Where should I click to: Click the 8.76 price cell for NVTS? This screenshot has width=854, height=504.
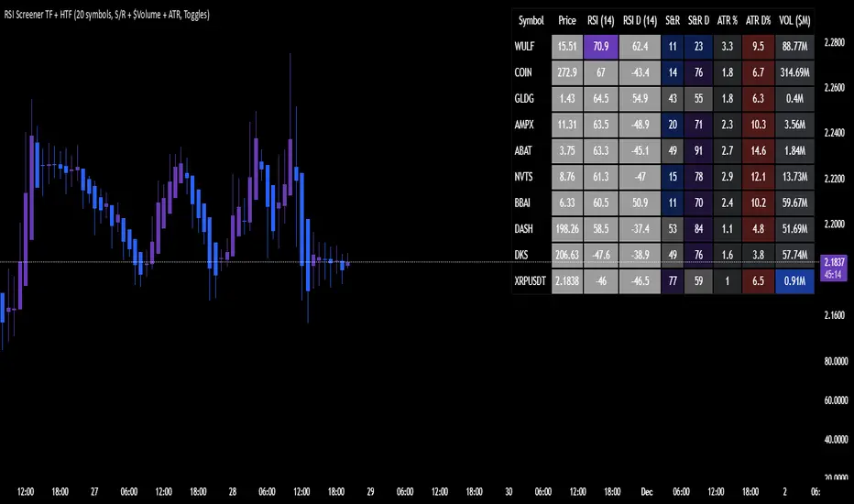pos(567,177)
